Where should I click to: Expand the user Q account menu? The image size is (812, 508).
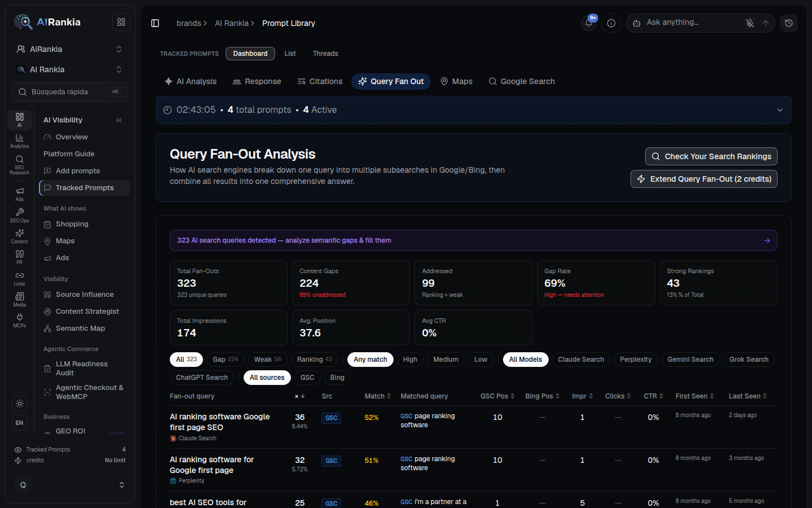(70, 485)
